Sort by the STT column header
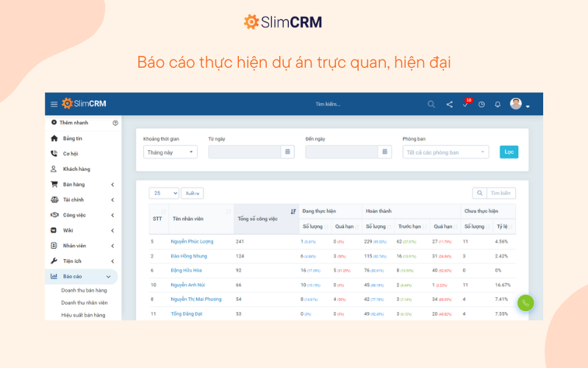Viewport: 588px width, 368px height. (159, 219)
